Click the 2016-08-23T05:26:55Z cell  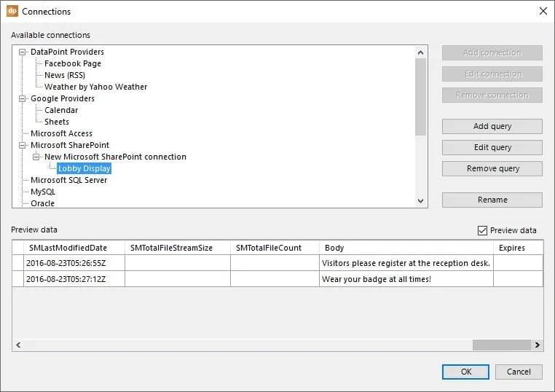click(x=74, y=263)
